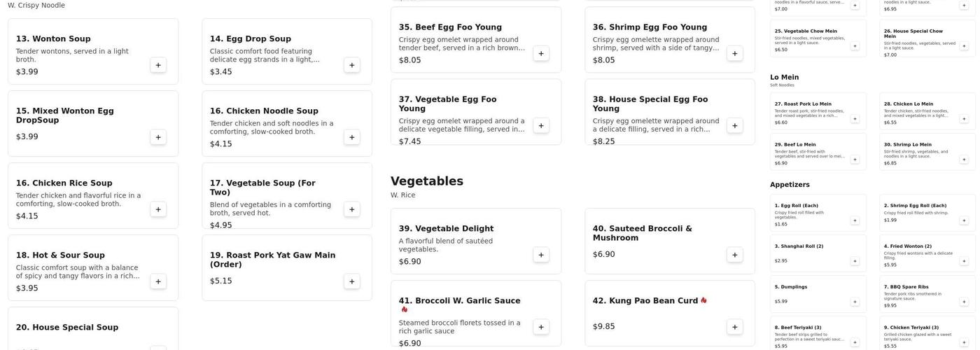Screen dimensions: 980x350
Task: Add Beef Egg Foo Young item
Action: 541,53
